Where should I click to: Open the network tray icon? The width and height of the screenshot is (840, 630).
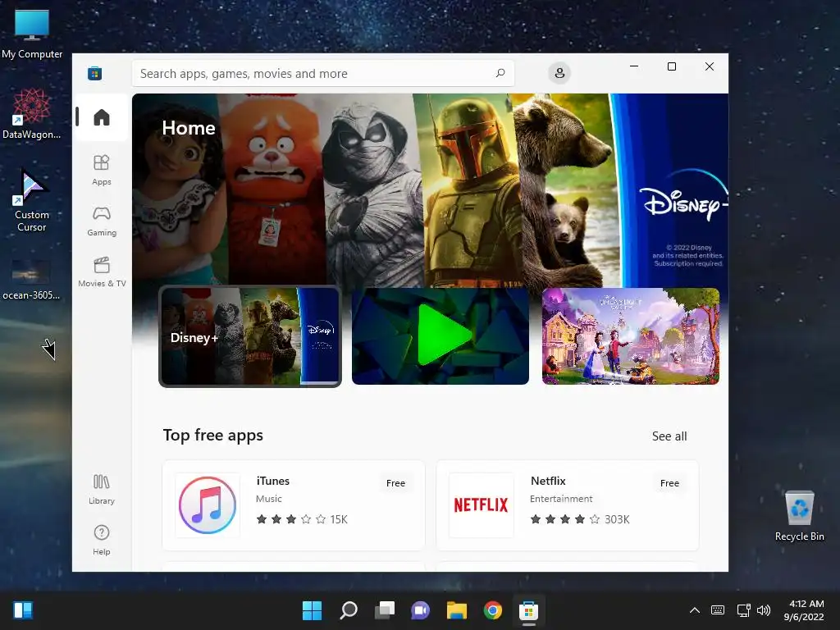[x=743, y=610]
